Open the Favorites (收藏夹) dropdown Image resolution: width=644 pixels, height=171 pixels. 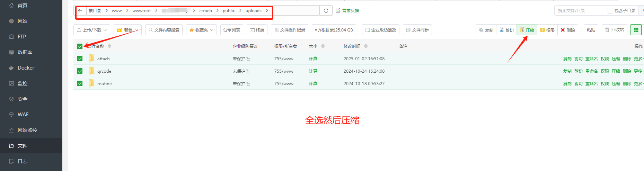[201, 30]
